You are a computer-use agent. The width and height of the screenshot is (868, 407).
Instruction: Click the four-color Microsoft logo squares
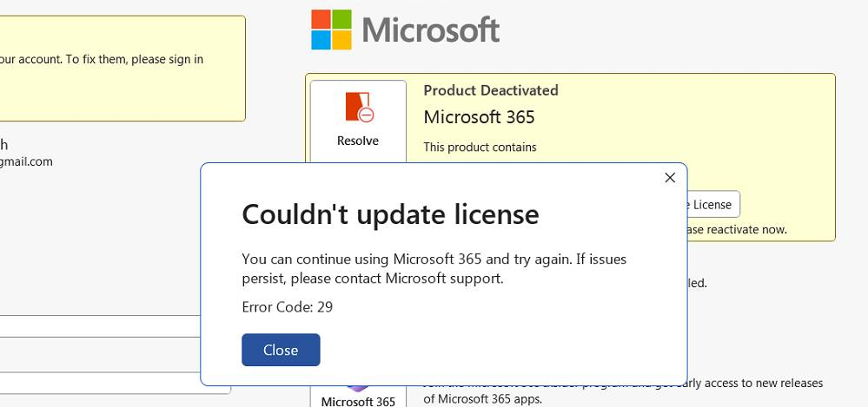[331, 30]
